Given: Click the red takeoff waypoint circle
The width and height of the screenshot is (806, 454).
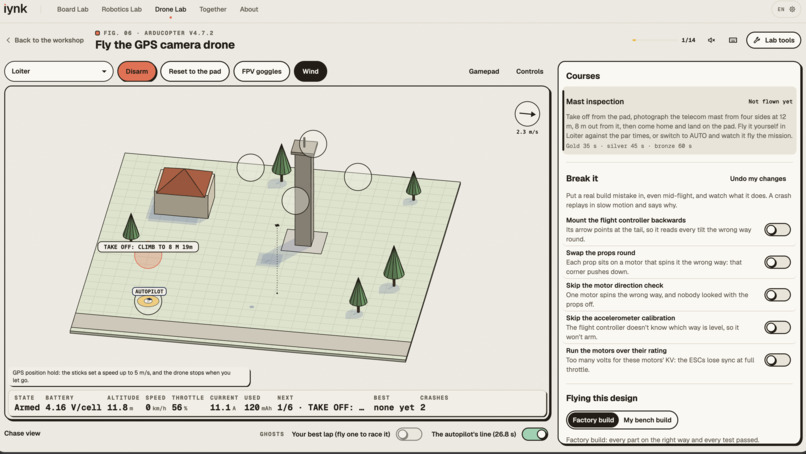Looking at the screenshot, I should [148, 258].
